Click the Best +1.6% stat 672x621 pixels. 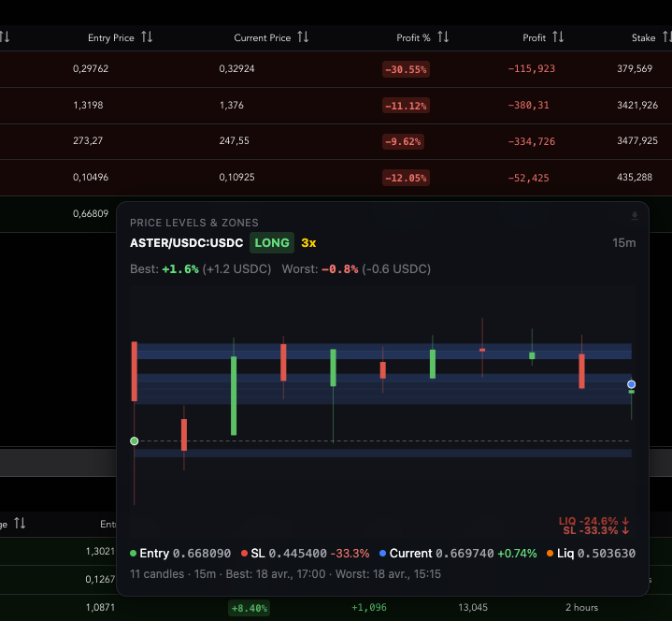click(x=201, y=269)
